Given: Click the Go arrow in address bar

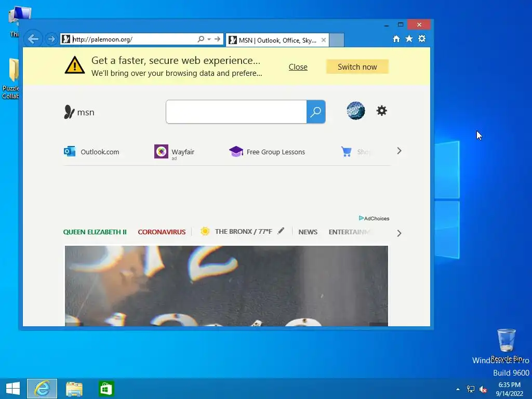Looking at the screenshot, I should tap(218, 39).
